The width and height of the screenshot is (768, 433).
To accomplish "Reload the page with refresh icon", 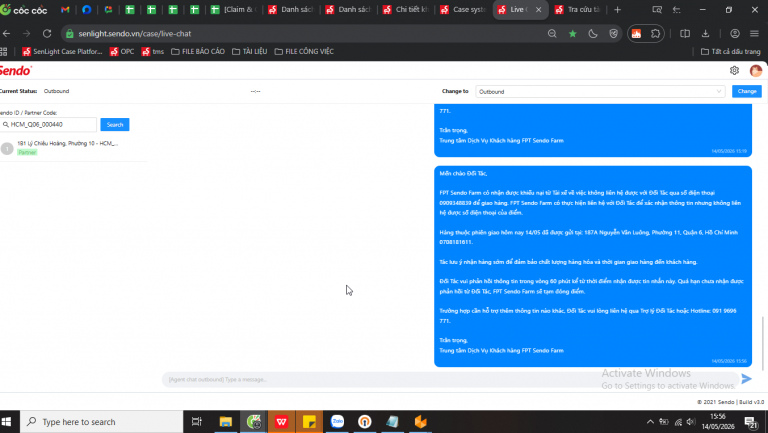I will (47, 33).
